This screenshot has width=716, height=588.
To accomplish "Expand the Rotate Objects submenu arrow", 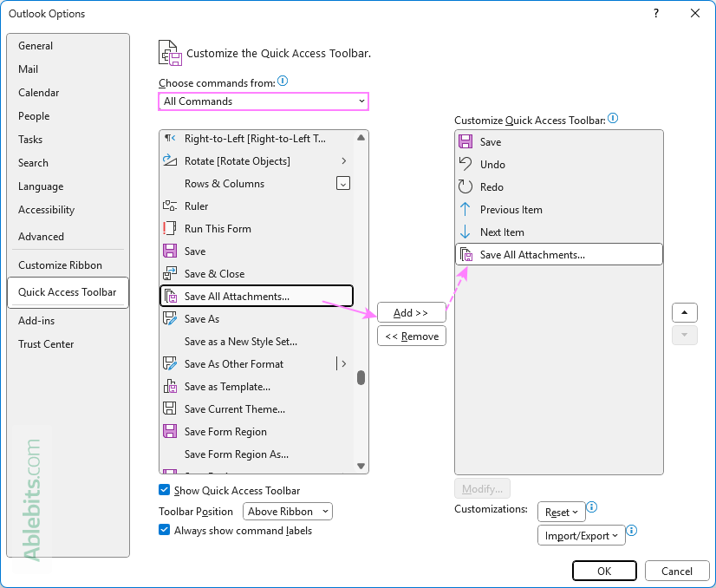I will (344, 160).
